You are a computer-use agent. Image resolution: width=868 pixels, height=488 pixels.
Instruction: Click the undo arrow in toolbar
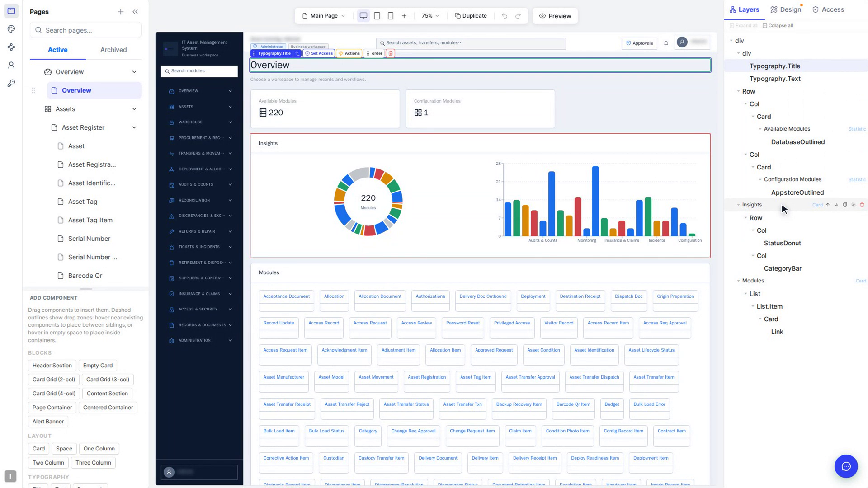(505, 16)
